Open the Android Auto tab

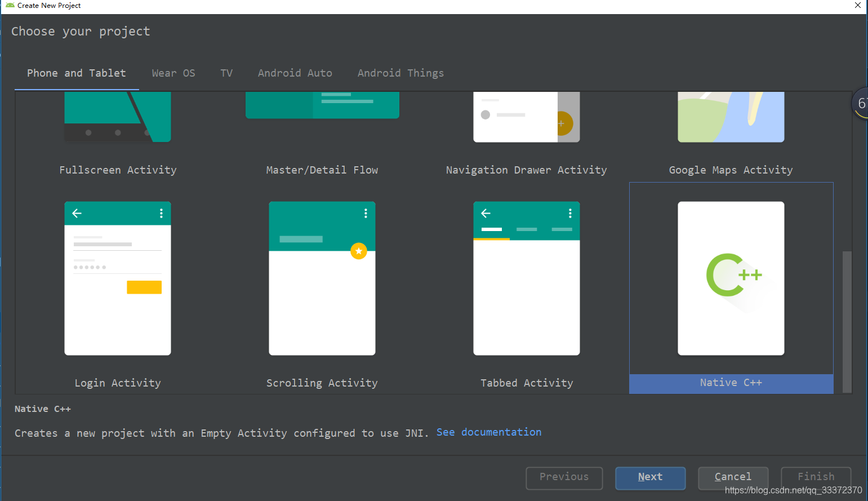pos(295,73)
